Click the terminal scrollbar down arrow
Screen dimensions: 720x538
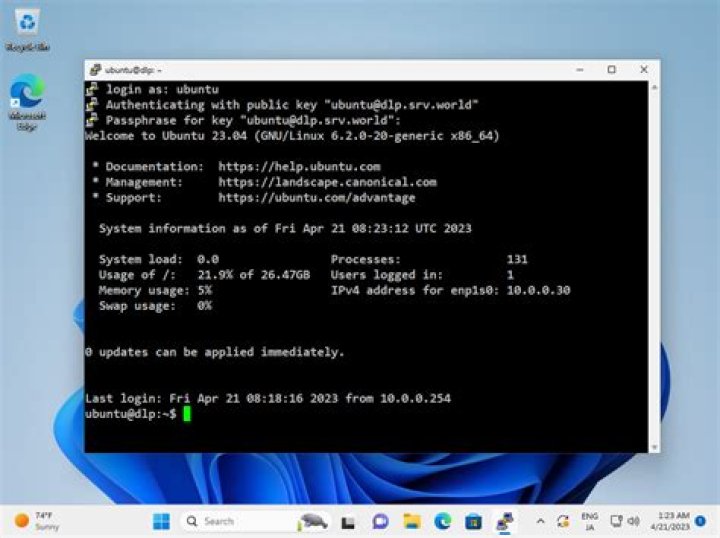pyautogui.click(x=654, y=447)
